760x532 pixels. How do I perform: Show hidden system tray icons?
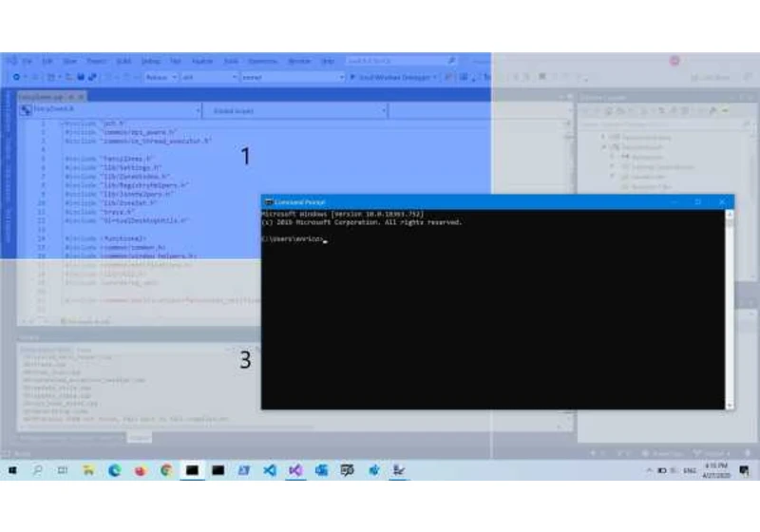pyautogui.click(x=650, y=470)
